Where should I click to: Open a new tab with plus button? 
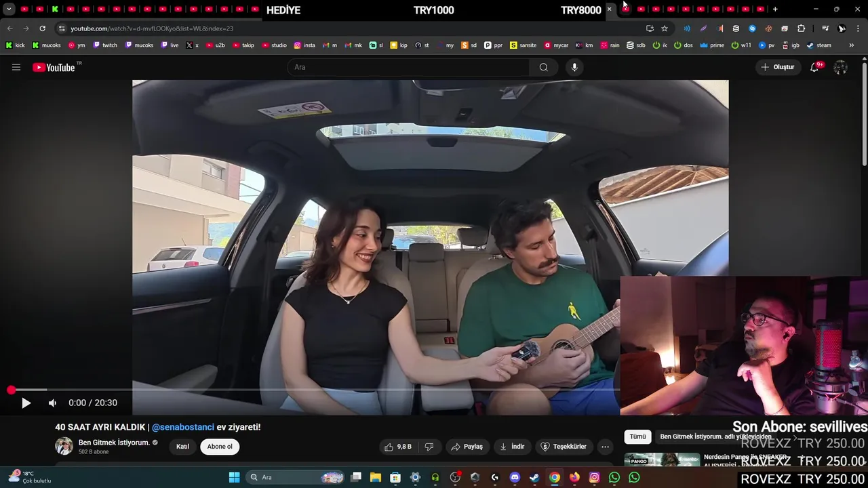[775, 9]
